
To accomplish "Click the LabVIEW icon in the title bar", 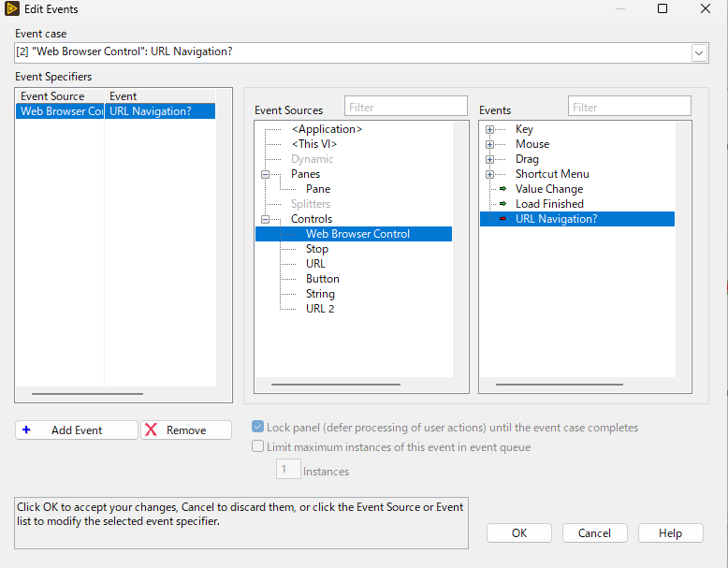I will click(12, 8).
